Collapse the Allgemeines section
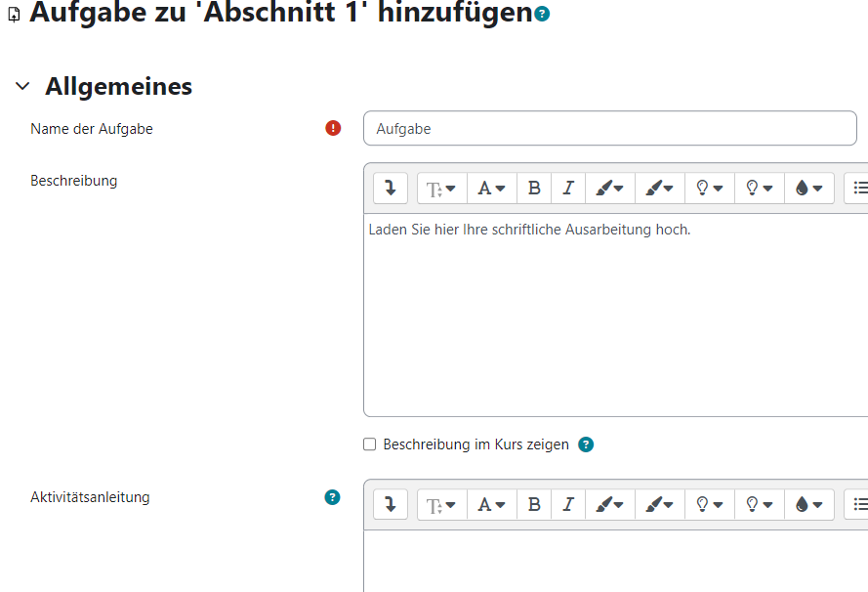 click(x=22, y=87)
